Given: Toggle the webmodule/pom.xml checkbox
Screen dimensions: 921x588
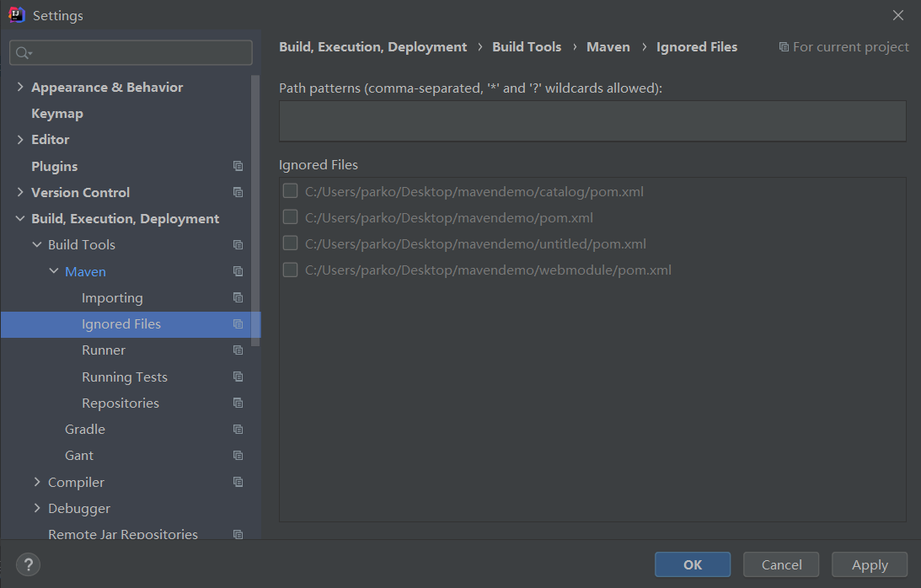Looking at the screenshot, I should pos(290,270).
